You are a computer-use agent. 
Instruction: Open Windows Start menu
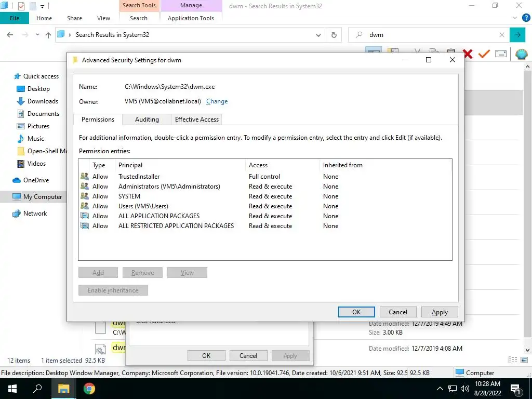click(12, 389)
